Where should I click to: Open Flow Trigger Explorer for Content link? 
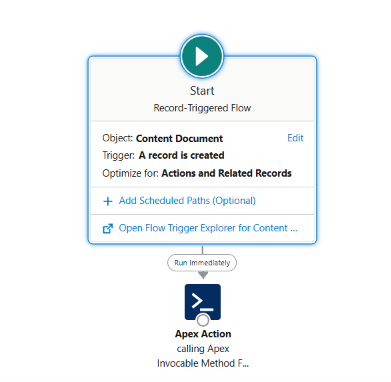point(208,228)
